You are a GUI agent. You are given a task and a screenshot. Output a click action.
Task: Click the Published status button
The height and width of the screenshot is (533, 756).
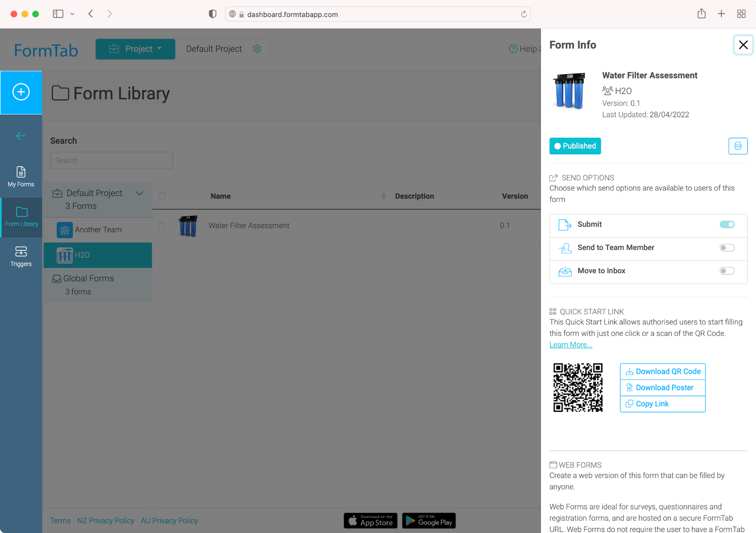pyautogui.click(x=575, y=146)
